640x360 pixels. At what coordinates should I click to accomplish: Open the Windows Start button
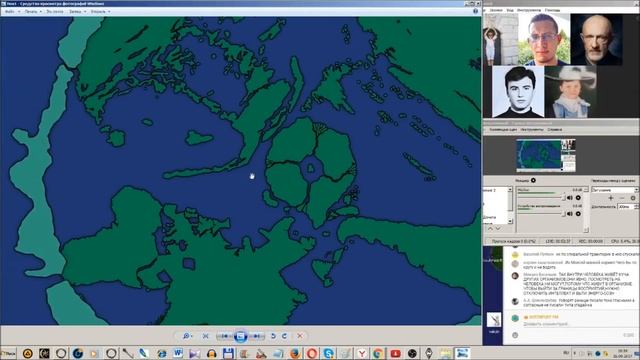(8, 353)
